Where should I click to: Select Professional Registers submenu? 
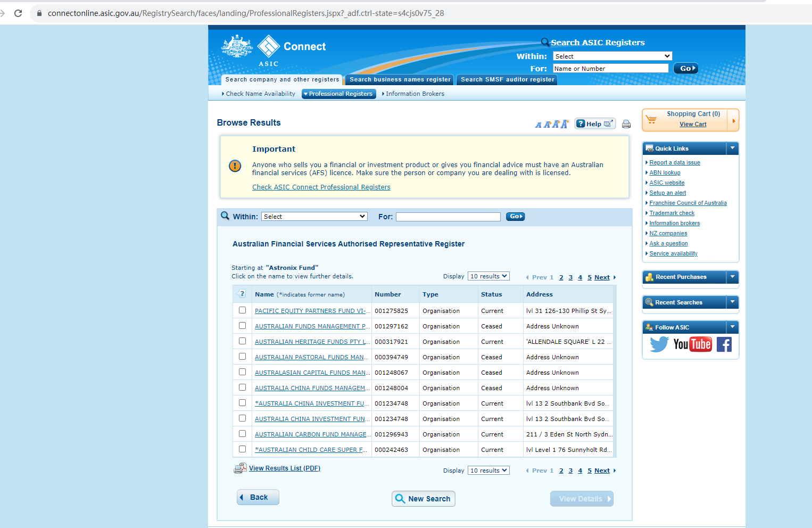point(339,94)
